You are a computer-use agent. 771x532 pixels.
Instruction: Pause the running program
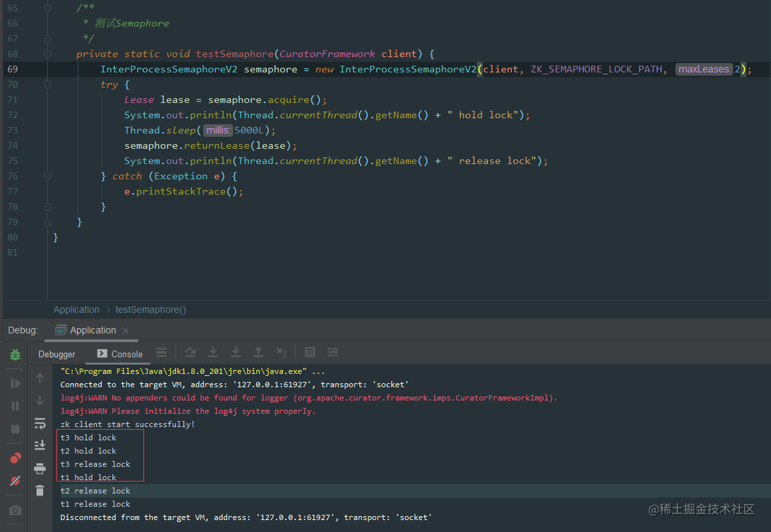(x=15, y=406)
